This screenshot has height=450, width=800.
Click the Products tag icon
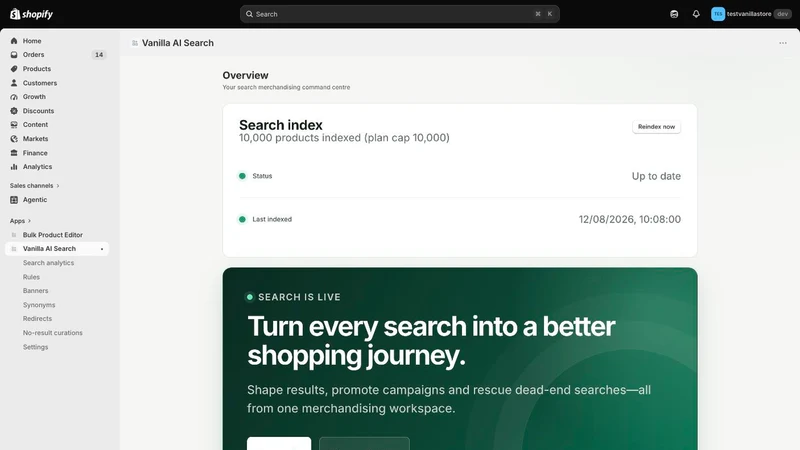[x=14, y=69]
